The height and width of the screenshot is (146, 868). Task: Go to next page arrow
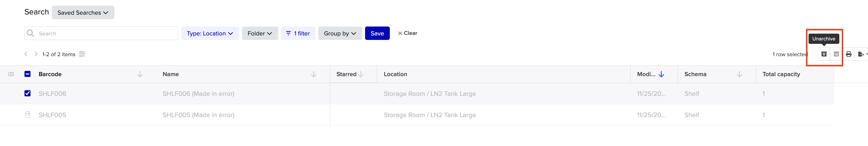(x=36, y=54)
